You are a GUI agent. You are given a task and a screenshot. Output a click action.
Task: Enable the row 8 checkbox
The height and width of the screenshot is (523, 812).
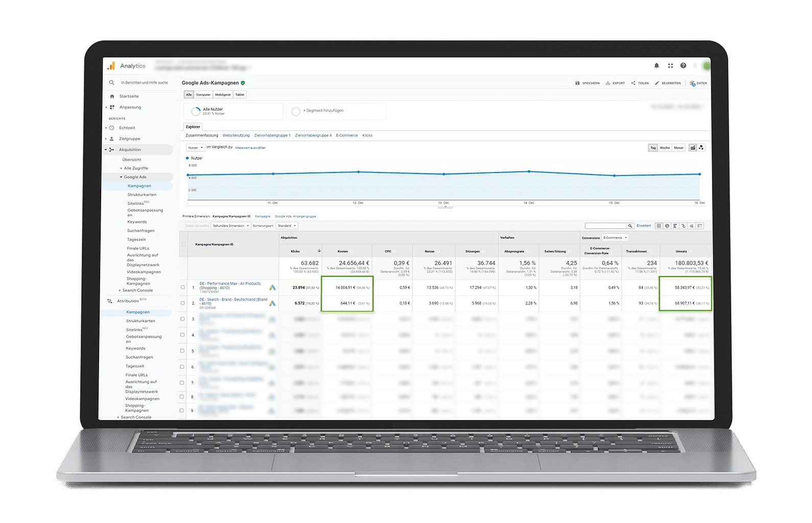pyautogui.click(x=183, y=396)
